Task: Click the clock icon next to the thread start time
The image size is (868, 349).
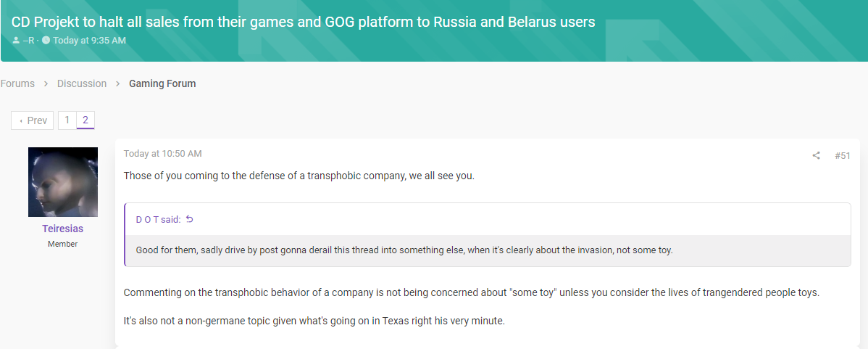Action: coord(46,41)
